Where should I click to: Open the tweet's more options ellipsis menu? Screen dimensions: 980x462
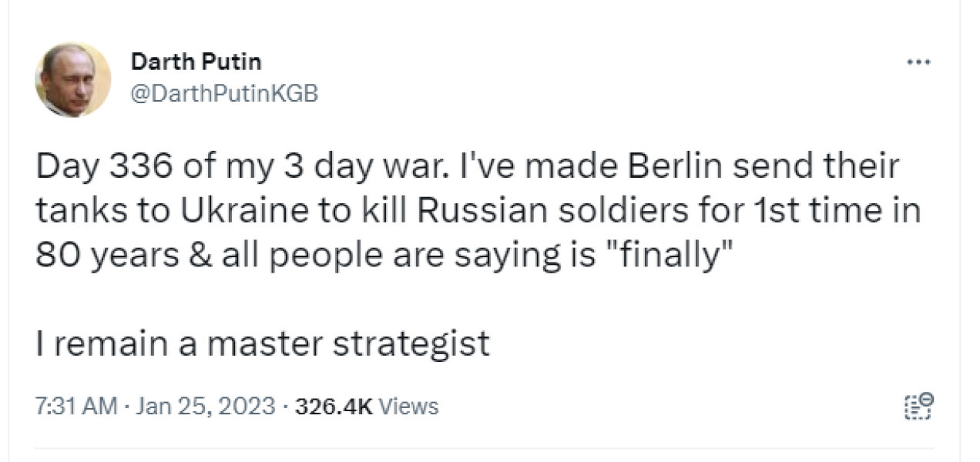[918, 62]
